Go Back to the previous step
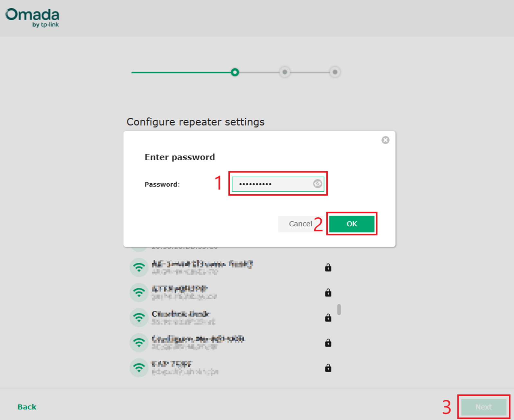514x420 pixels. [27, 407]
